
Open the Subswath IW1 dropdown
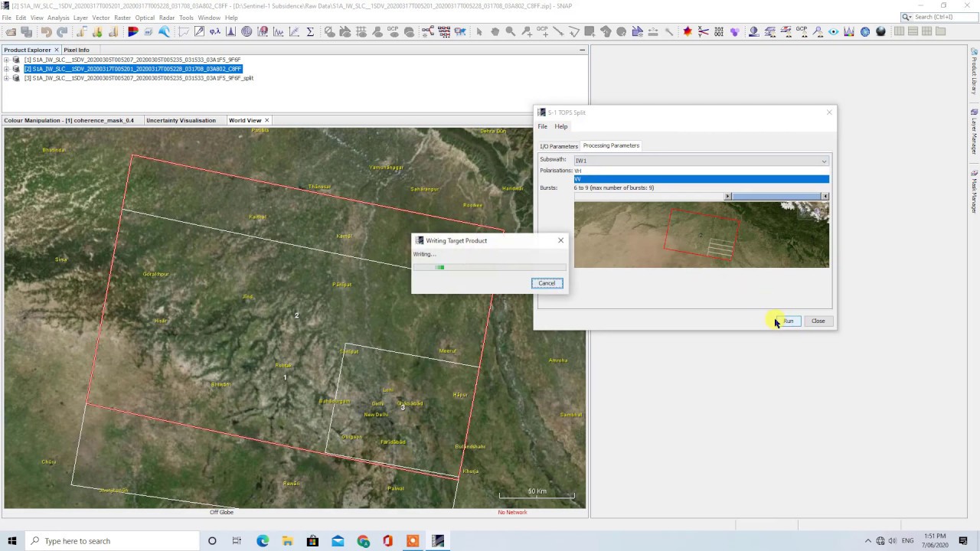point(701,161)
